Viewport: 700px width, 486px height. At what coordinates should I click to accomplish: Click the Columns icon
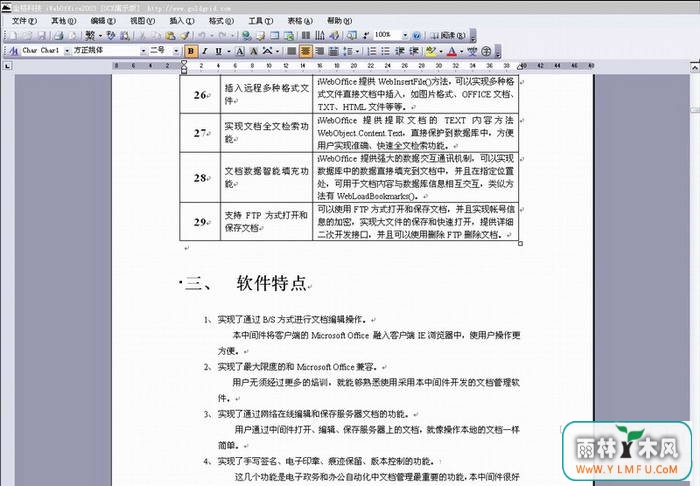tap(306, 35)
